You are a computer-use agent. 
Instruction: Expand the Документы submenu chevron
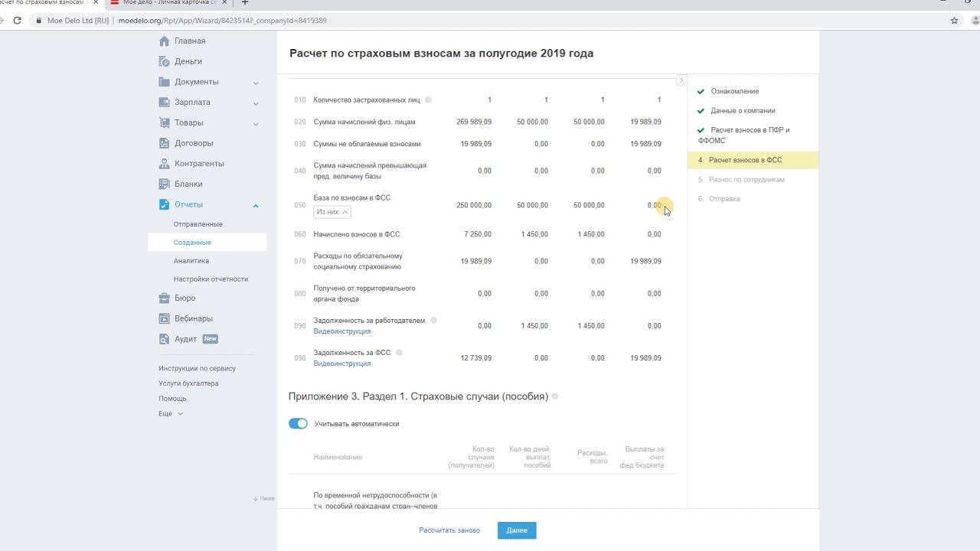256,83
